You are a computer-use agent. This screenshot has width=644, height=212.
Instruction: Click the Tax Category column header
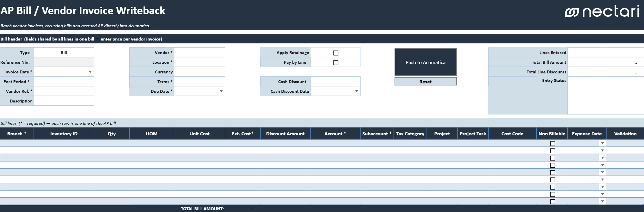410,134
